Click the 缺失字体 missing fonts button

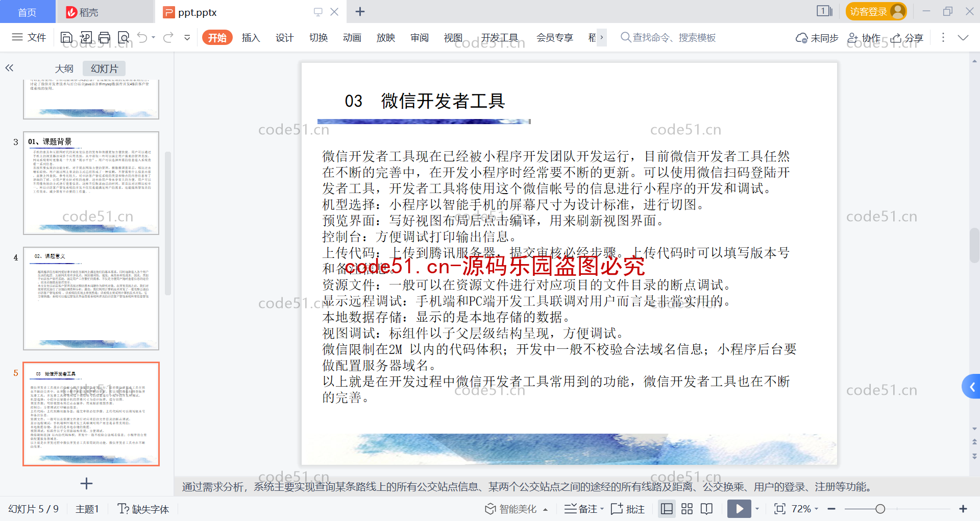tap(143, 509)
